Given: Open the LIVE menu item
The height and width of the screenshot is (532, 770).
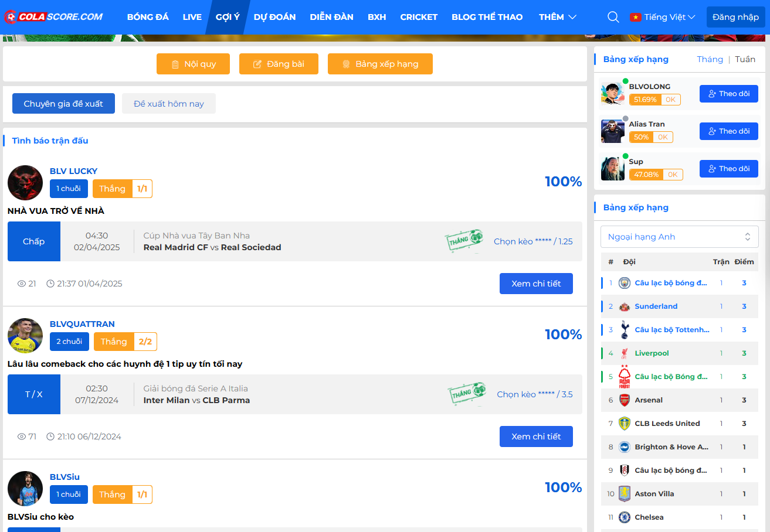Looking at the screenshot, I should pyautogui.click(x=192, y=17).
